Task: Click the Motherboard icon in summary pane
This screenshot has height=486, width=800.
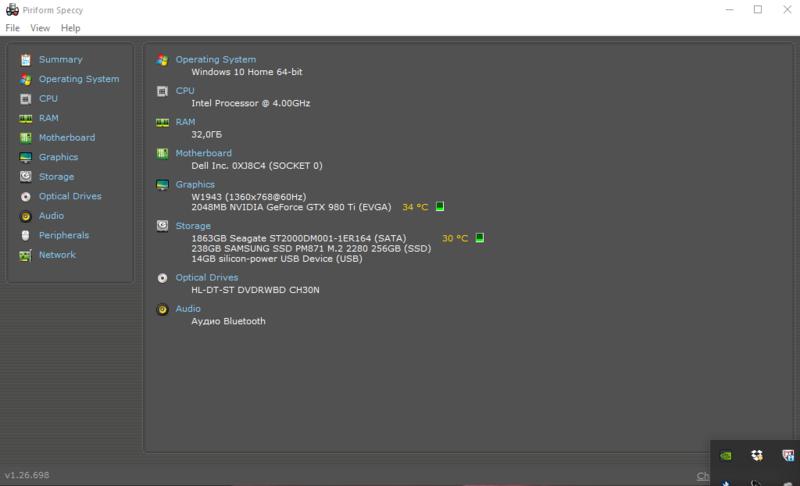Action: tap(162, 154)
